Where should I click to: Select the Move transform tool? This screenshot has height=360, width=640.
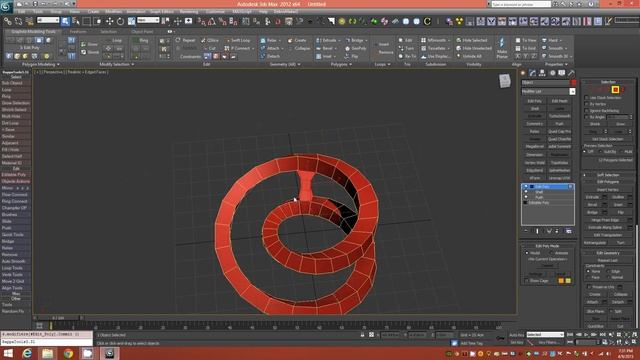pyautogui.click(x=109, y=21)
